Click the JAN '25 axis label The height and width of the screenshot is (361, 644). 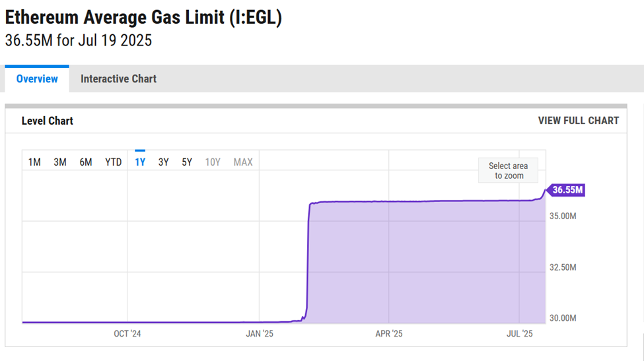pos(260,334)
